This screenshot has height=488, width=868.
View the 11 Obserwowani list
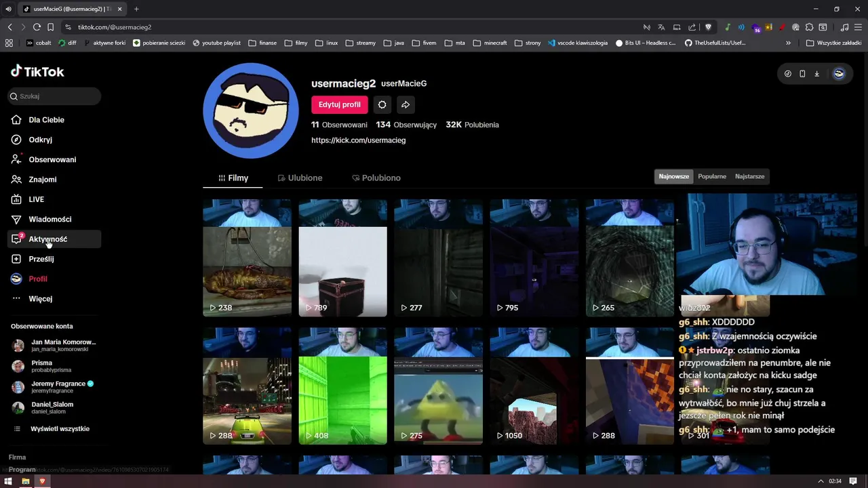tap(339, 125)
